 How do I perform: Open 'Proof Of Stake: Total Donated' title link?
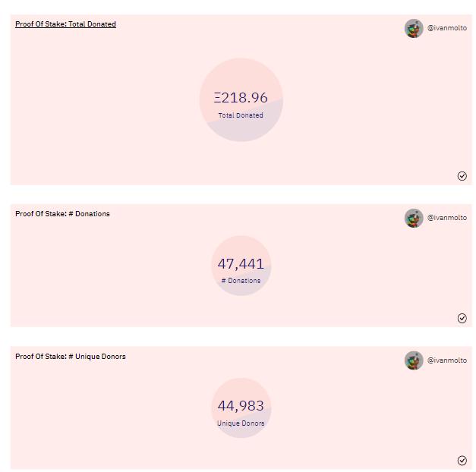tap(65, 24)
